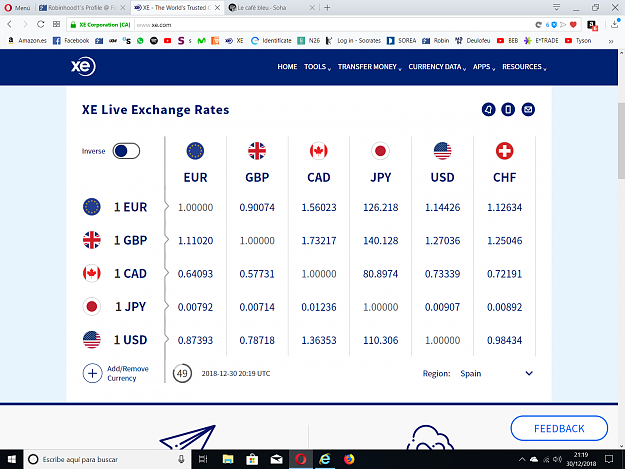Click the flag beside 1 JPY row
The width and height of the screenshot is (625, 469).
point(92,306)
